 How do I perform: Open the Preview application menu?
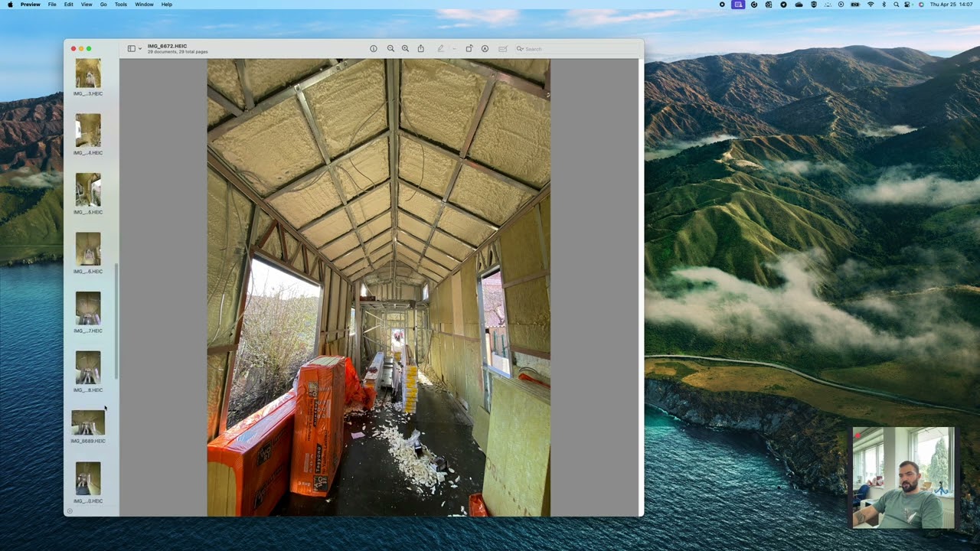coord(31,5)
